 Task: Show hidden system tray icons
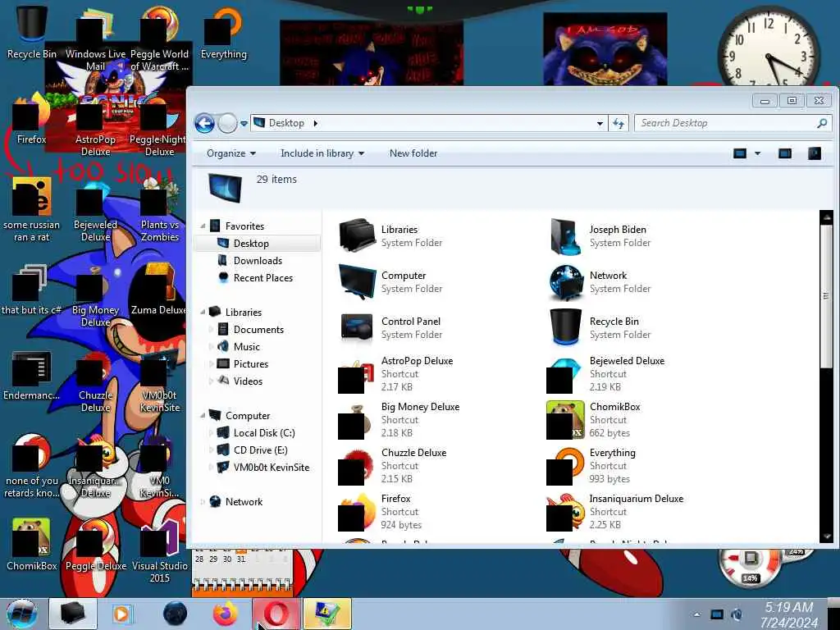(696, 614)
